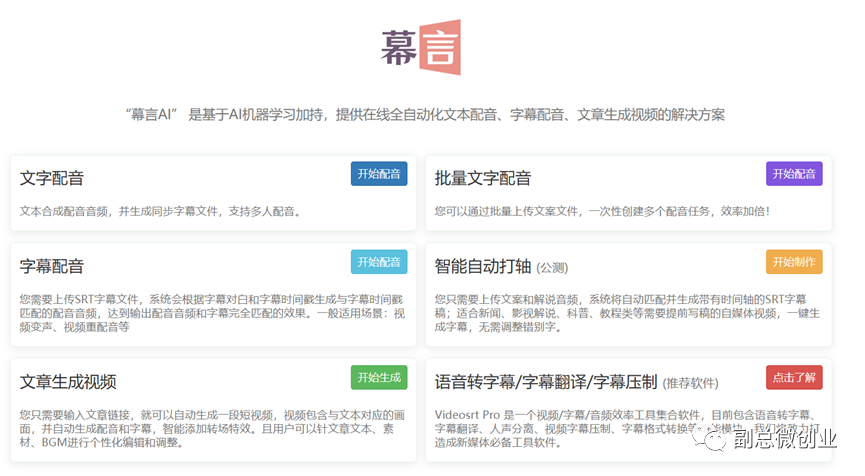
Task: Click description 文本合成配音音频
Action: pyautogui.click(x=160, y=211)
